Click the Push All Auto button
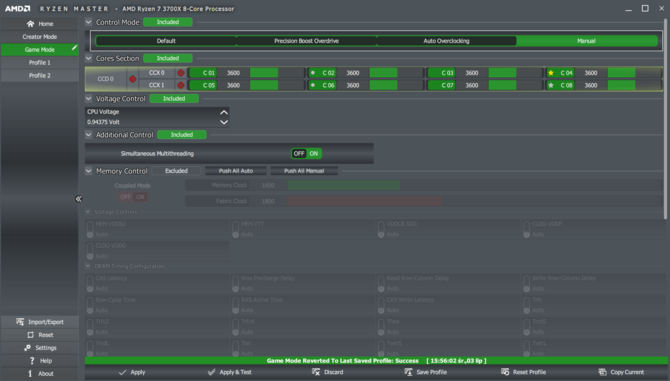The image size is (670, 381). point(236,171)
